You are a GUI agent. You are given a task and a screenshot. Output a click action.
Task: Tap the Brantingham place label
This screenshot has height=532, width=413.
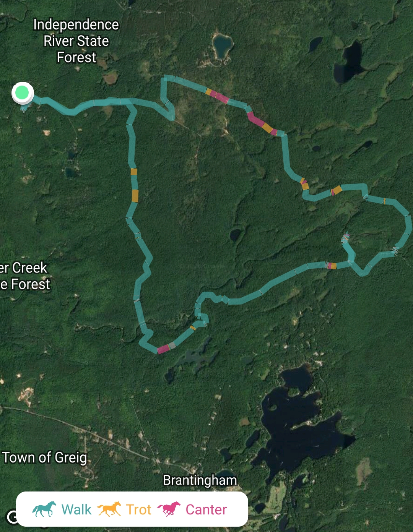200,480
